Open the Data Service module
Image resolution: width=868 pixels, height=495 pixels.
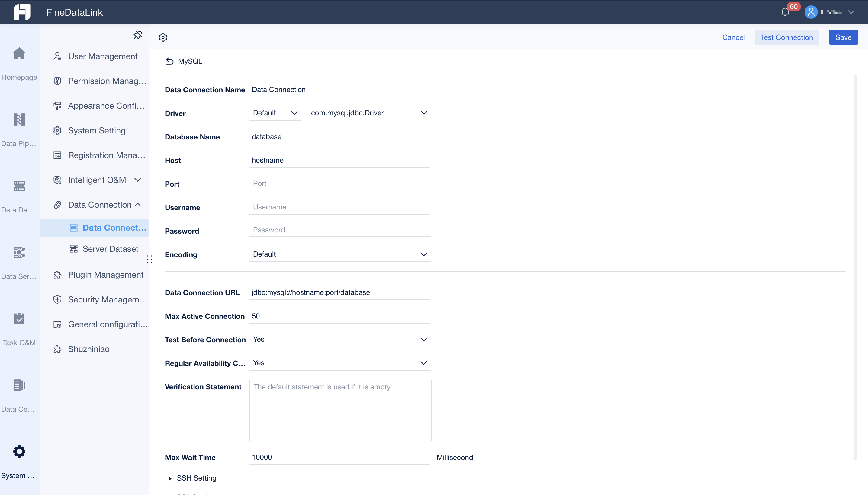tap(19, 263)
